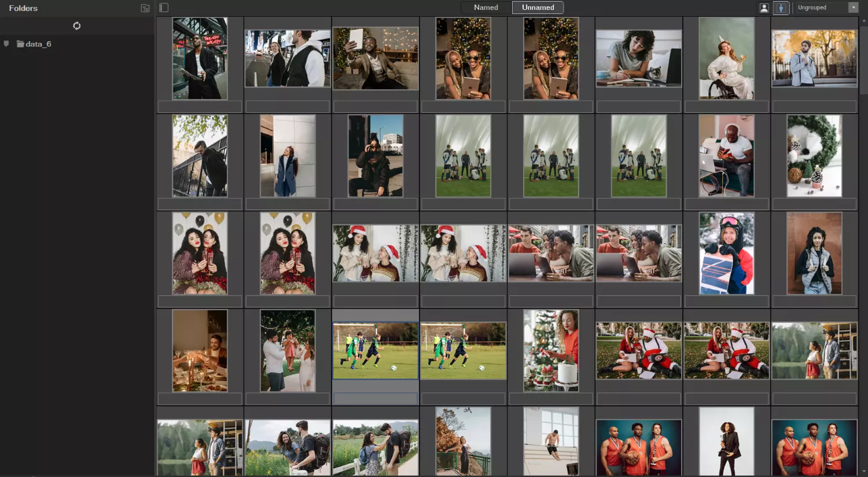This screenshot has width=868, height=477.
Task: Click the tag icon next to data_6
Action: tap(6, 43)
